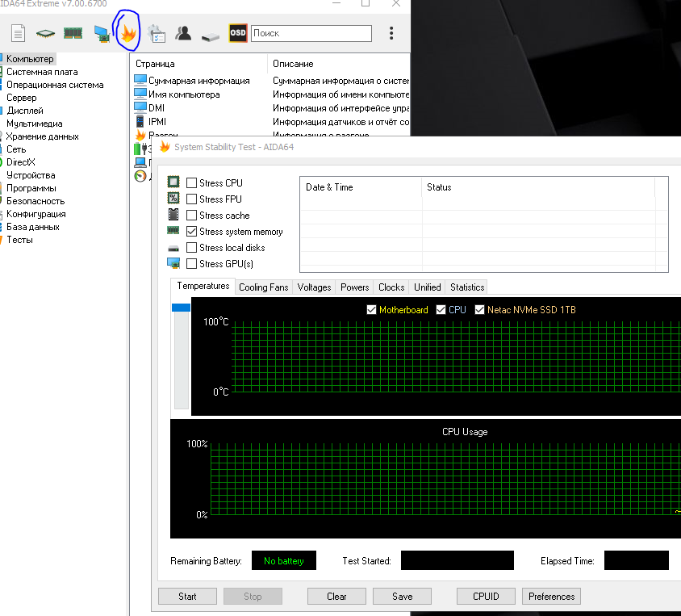Click the IPMI server icon in list
Viewport: 681px width, 616px height.
click(x=140, y=121)
